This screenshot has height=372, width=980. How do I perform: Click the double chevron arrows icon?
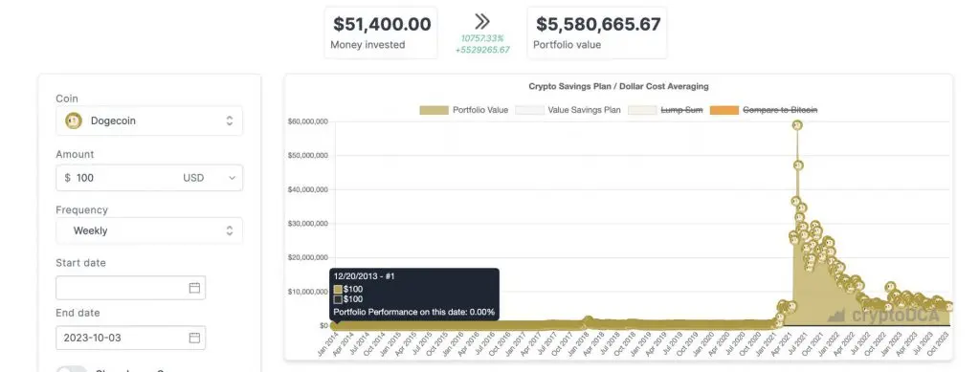(x=482, y=22)
